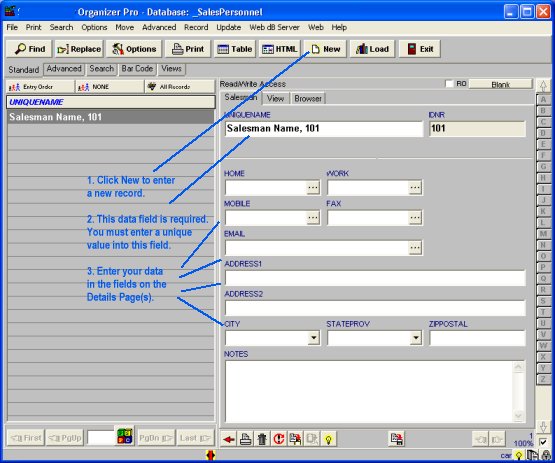Viewport: 555px width, 463px height.
Task: Click the save record disk icon
Action: click(x=397, y=439)
